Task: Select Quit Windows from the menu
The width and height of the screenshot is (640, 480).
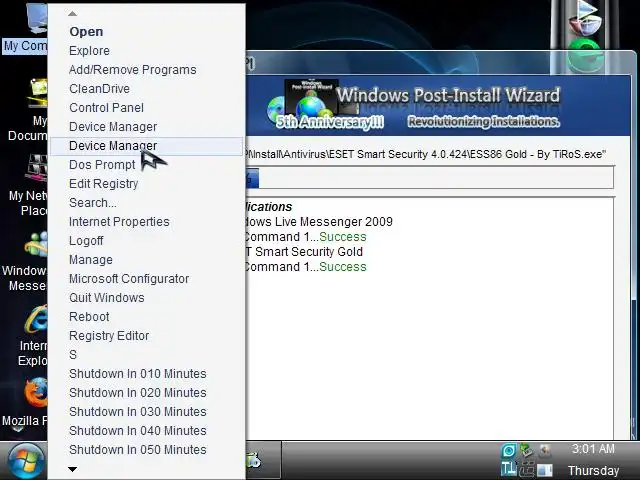Action: tap(107, 298)
